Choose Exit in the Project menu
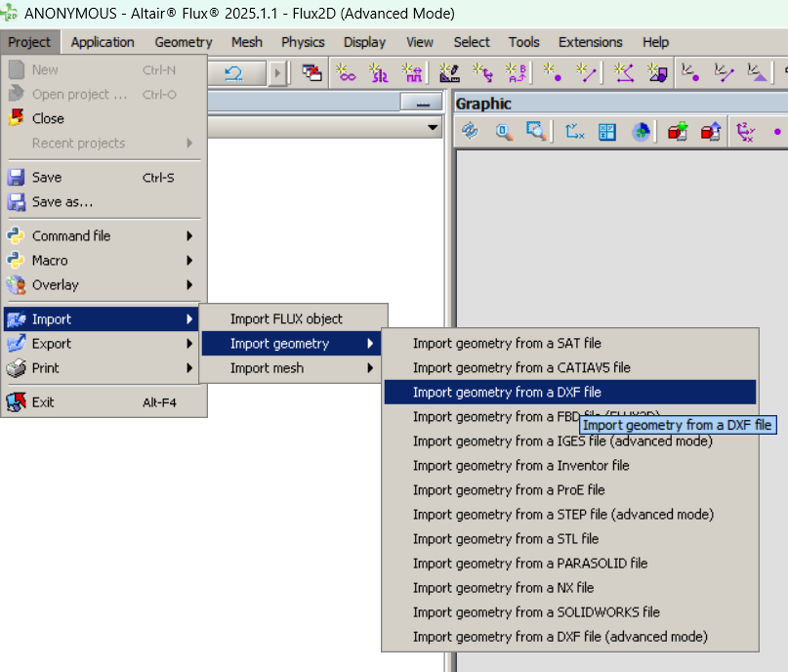 click(104, 402)
